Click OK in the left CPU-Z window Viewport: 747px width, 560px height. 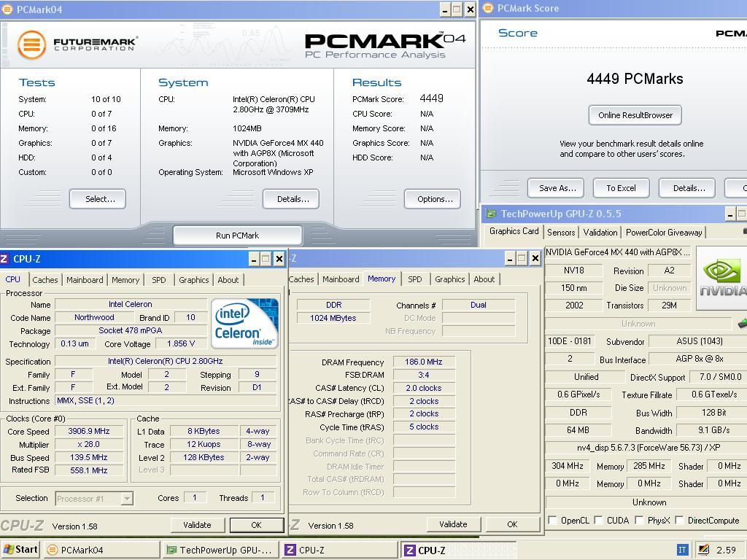256,525
